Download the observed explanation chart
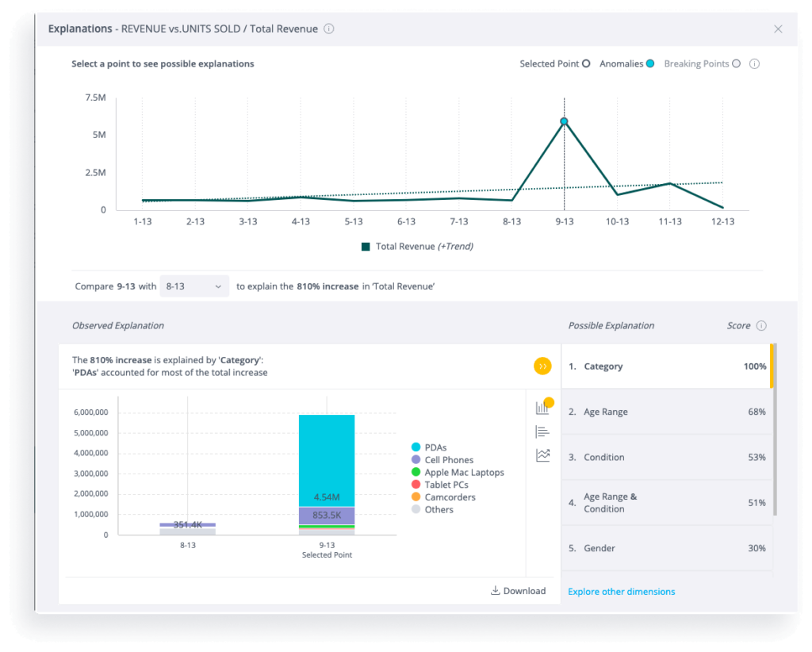812x652 pixels. tap(519, 591)
